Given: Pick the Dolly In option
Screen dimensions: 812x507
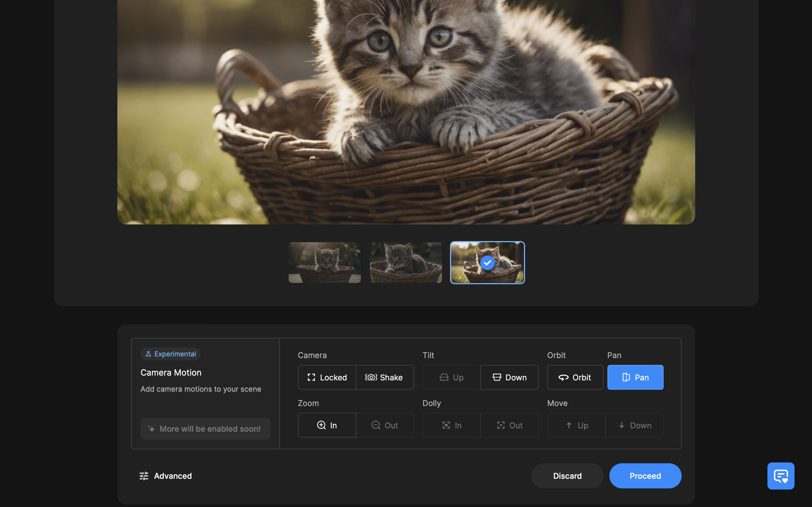Looking at the screenshot, I should click(x=451, y=425).
